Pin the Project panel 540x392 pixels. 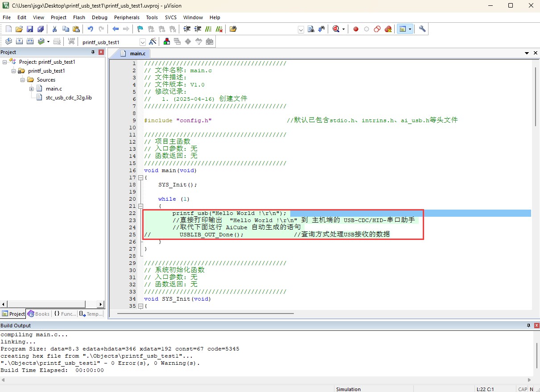(93, 52)
